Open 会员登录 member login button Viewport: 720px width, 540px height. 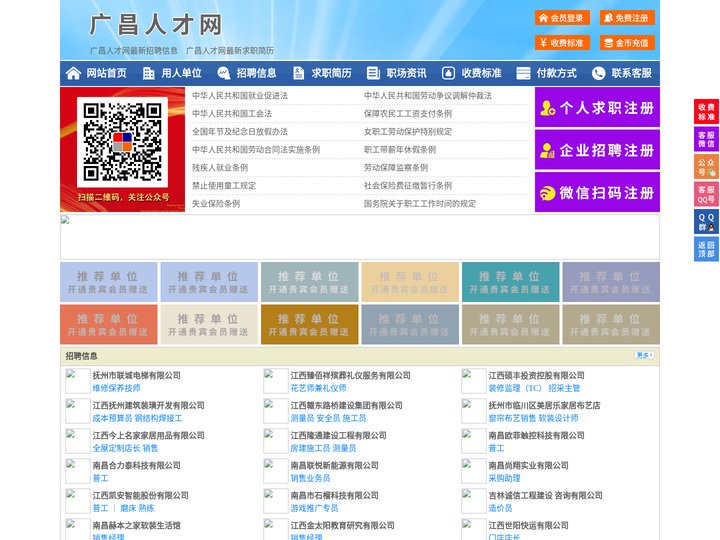[562, 18]
